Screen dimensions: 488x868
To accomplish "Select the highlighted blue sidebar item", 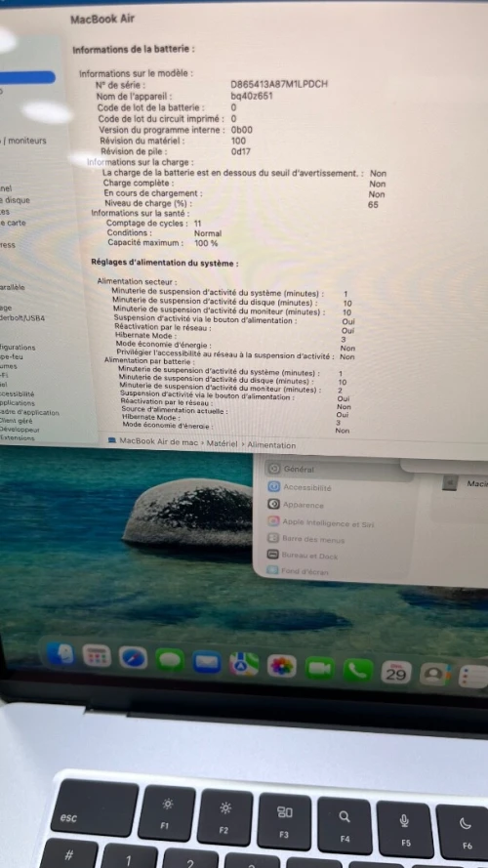I will (26, 77).
